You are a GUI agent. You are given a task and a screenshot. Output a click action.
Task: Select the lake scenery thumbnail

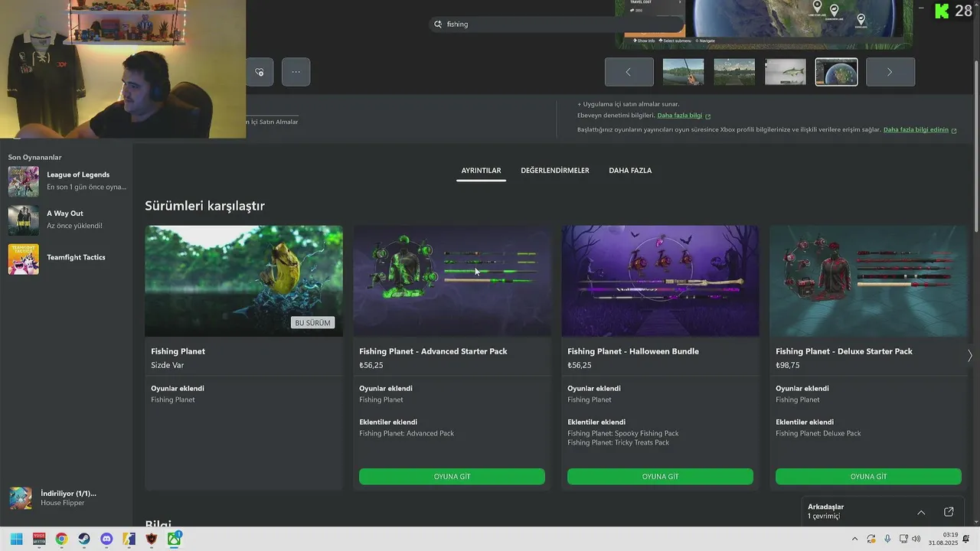[734, 72]
